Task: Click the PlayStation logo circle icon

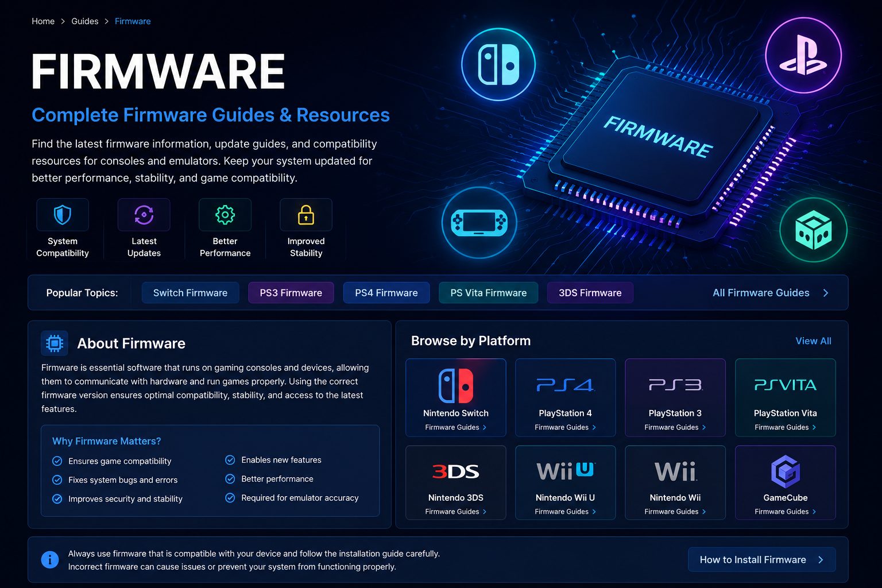Action: tap(803, 55)
